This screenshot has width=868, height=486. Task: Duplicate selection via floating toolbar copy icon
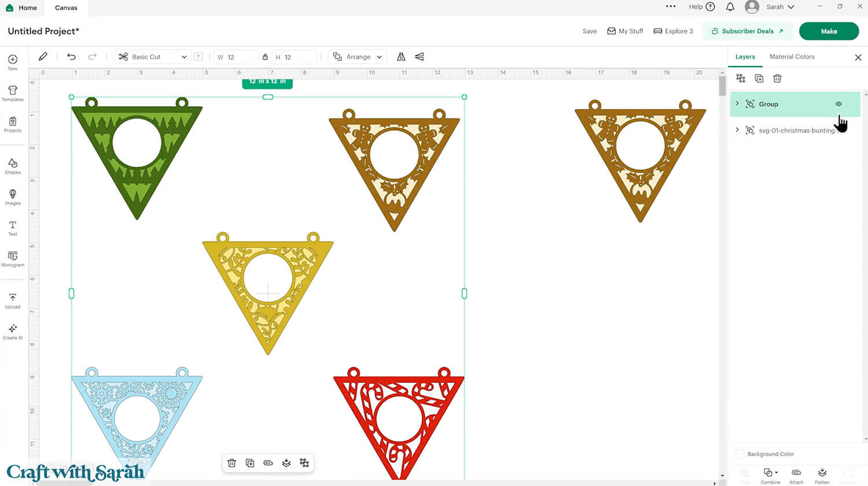[x=250, y=463]
